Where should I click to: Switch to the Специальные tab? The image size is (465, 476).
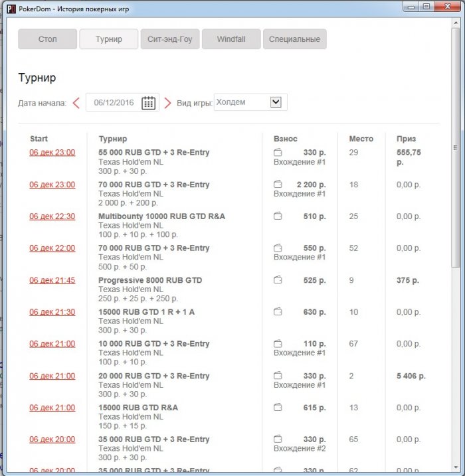pyautogui.click(x=295, y=39)
